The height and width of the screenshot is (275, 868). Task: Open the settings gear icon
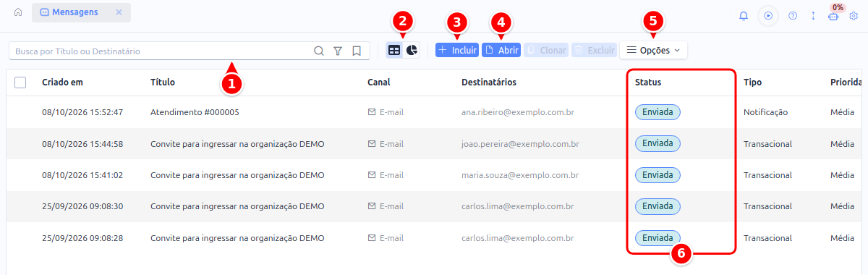tap(854, 15)
